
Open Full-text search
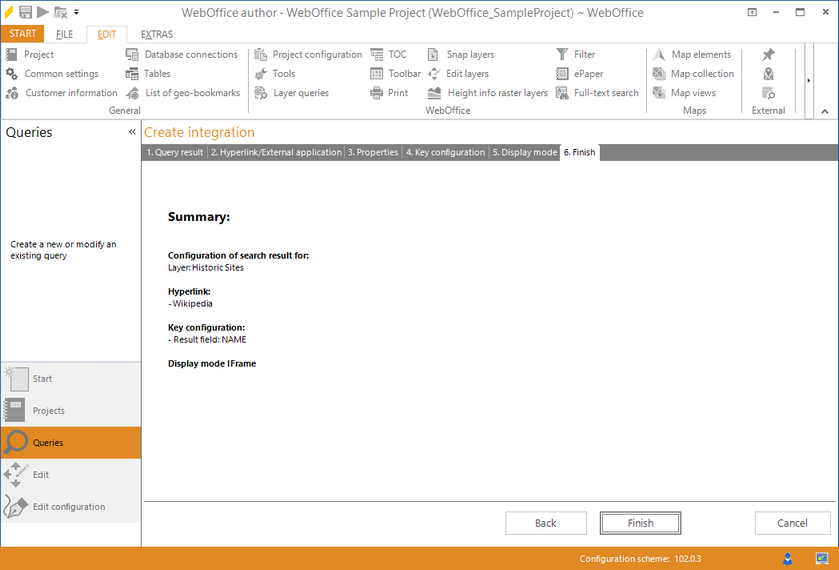click(598, 93)
